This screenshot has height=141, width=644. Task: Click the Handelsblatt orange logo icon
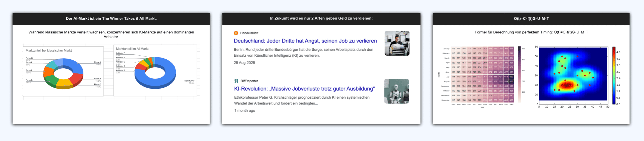click(x=236, y=33)
